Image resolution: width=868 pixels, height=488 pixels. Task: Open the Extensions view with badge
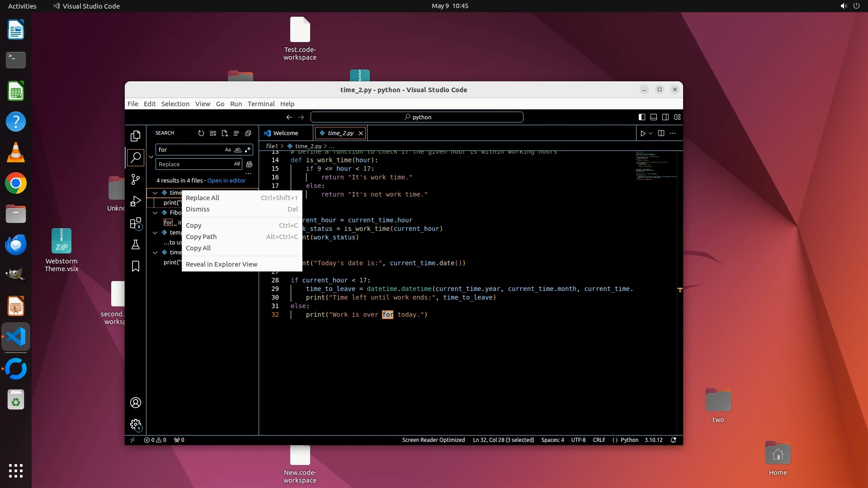[136, 223]
